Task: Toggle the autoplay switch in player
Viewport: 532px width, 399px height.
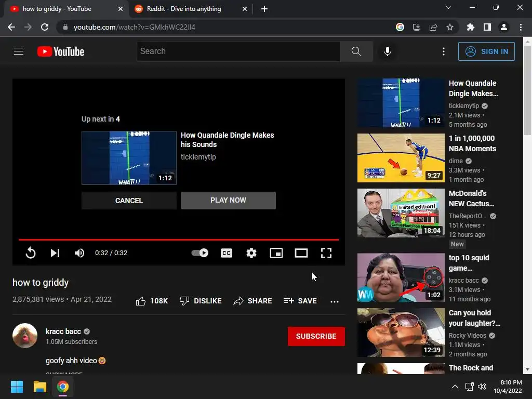Action: click(x=200, y=253)
